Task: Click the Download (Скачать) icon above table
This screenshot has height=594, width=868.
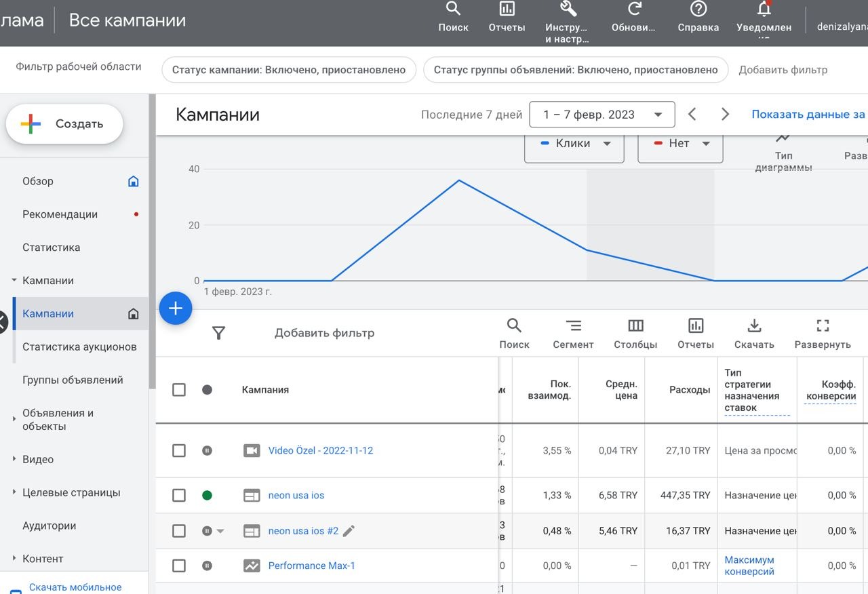Action: pyautogui.click(x=753, y=326)
